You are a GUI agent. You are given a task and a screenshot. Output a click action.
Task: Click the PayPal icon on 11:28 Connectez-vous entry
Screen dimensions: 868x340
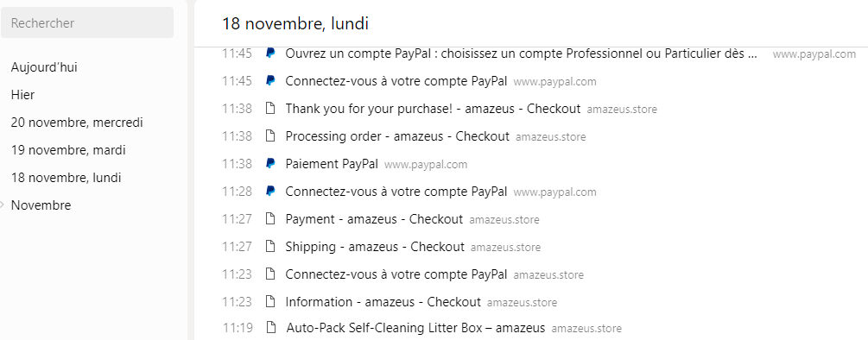tap(270, 192)
